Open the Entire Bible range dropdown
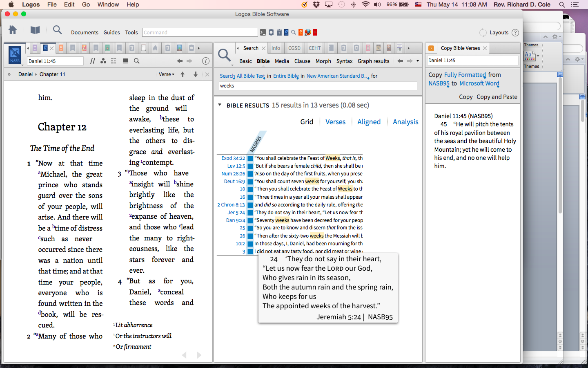The width and height of the screenshot is (588, 368). point(286,76)
